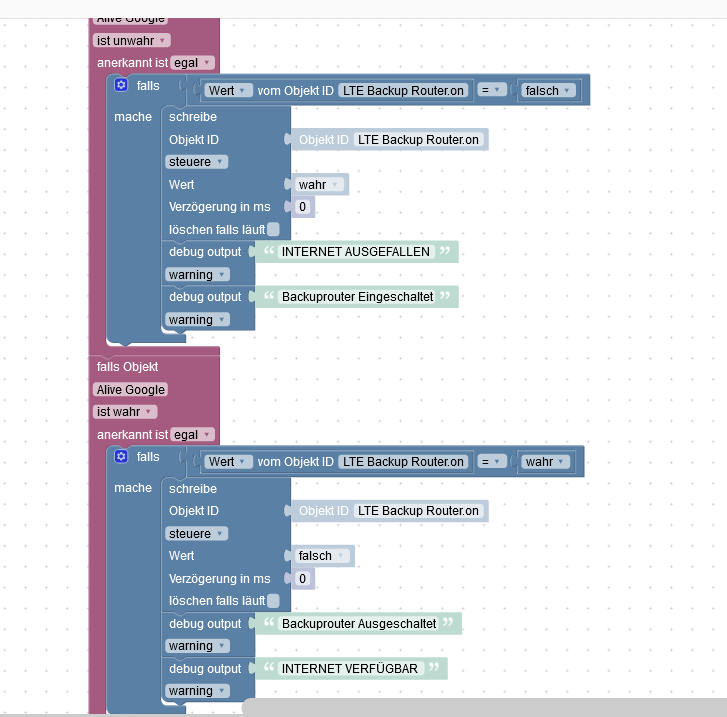Viewport: 727px width, 717px height.
Task: Open first 'steuere' dropdown in upper schreibe block
Action: point(197,162)
